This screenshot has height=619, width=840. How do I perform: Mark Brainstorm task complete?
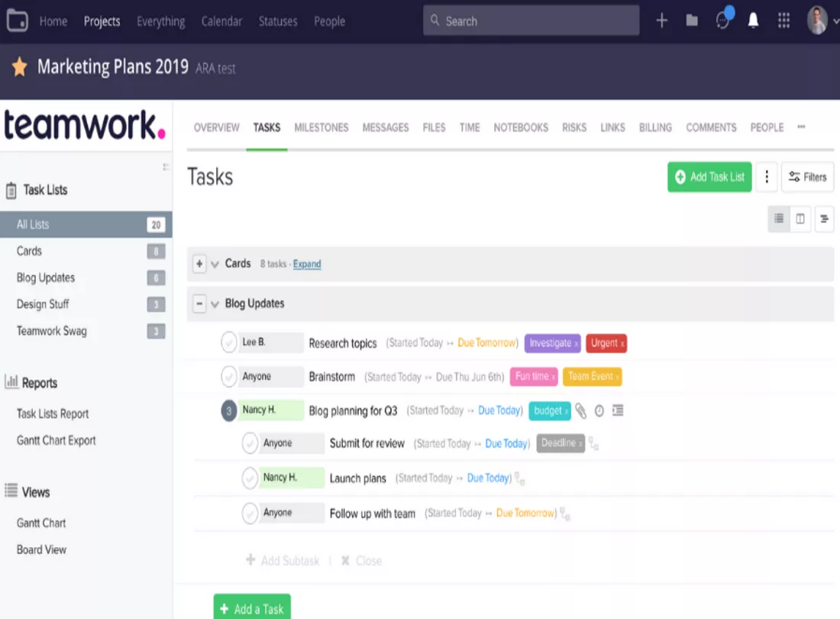click(229, 376)
